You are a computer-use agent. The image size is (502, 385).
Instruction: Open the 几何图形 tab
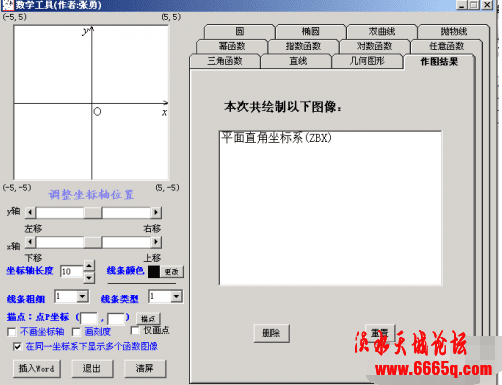pos(367,61)
